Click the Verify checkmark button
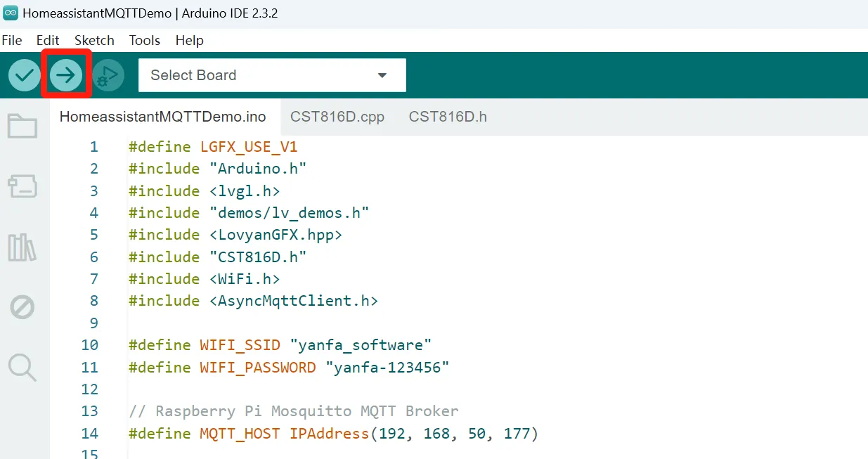The width and height of the screenshot is (868, 459). click(24, 75)
